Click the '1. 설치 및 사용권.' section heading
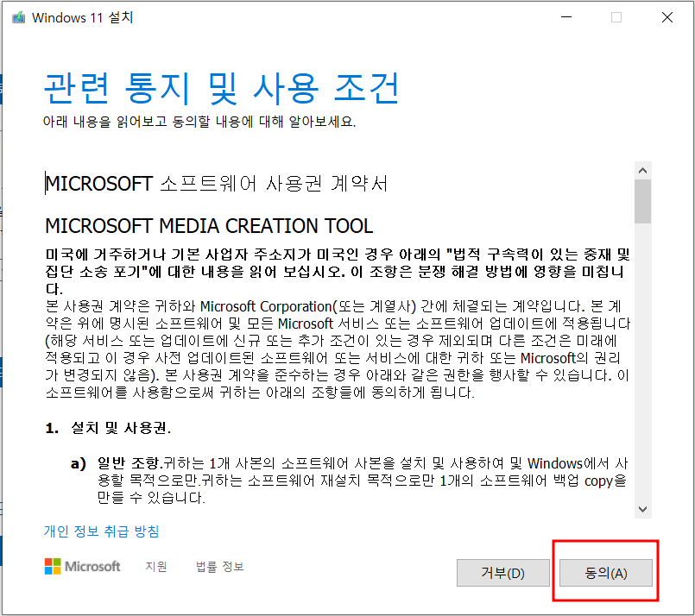Image resolution: width=695 pixels, height=616 pixels. tap(108, 428)
